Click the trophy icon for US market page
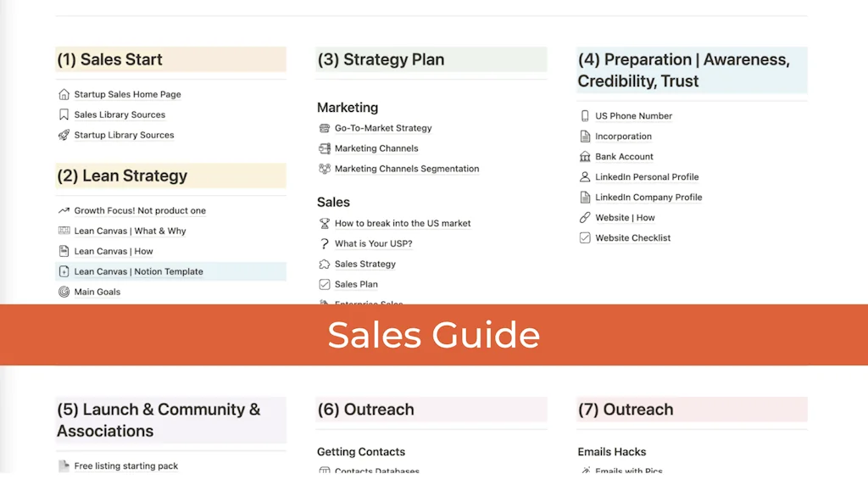Viewport: 868px width, 485px height. (325, 224)
